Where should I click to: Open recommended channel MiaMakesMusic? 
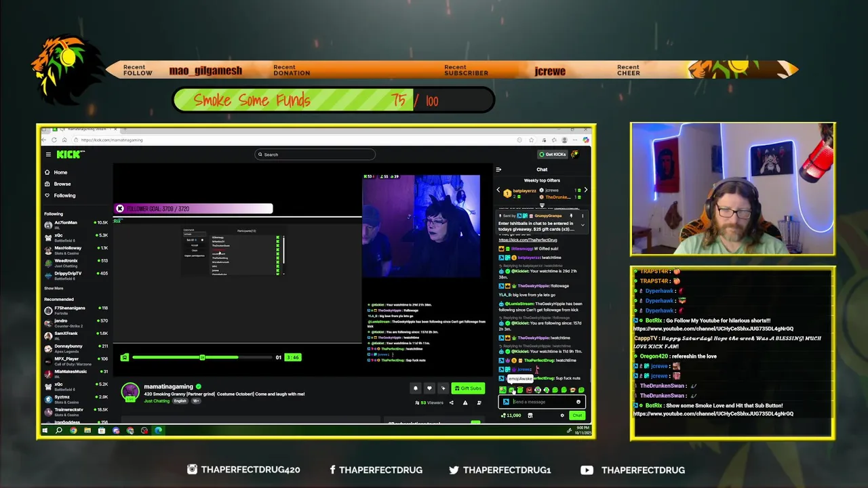point(76,373)
